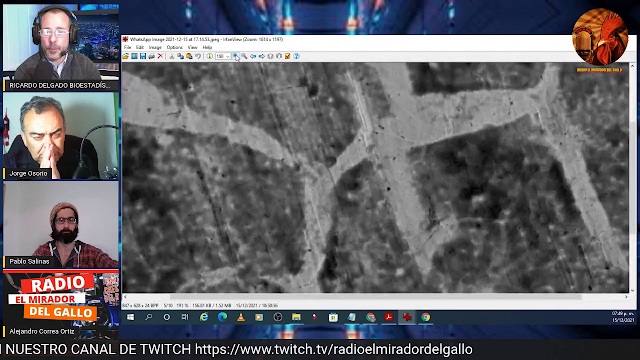Open IrfanView settings icon in the toolbar
This screenshot has width=640, height=360.
[x=288, y=56]
